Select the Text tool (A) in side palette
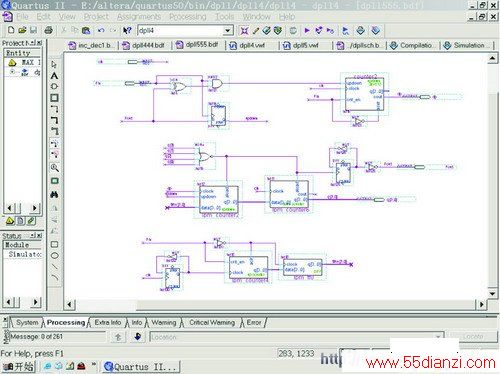Screen dimensions: 500x374 pyautogui.click(x=54, y=76)
